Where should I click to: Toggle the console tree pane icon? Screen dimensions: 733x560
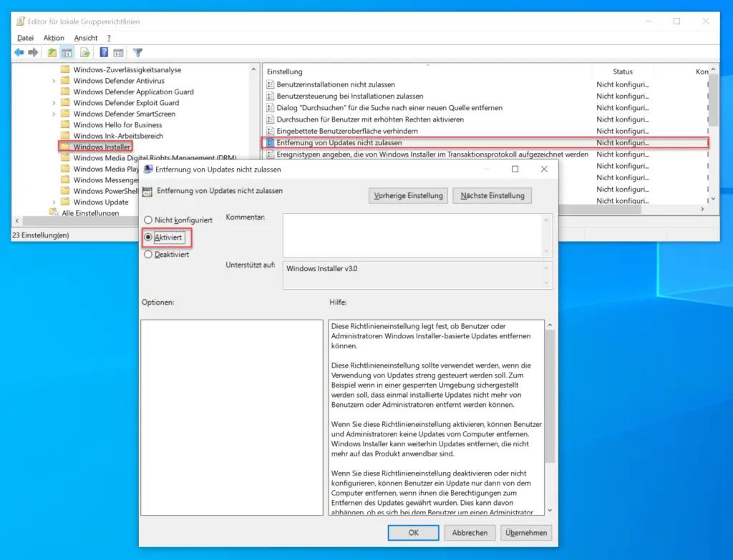[x=67, y=52]
